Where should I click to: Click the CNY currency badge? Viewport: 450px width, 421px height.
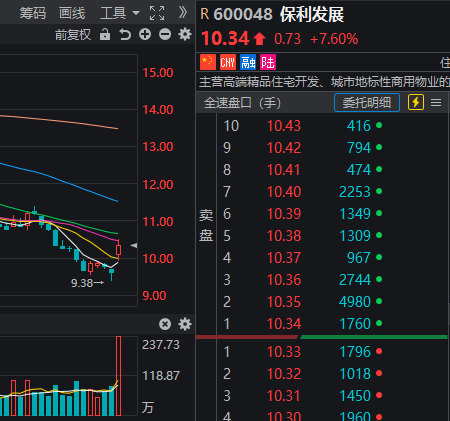click(x=228, y=62)
